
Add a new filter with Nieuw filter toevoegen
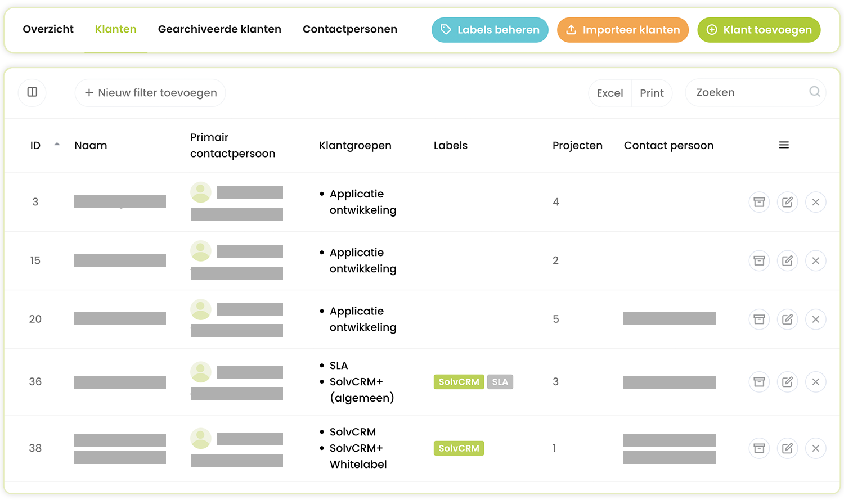(x=150, y=93)
